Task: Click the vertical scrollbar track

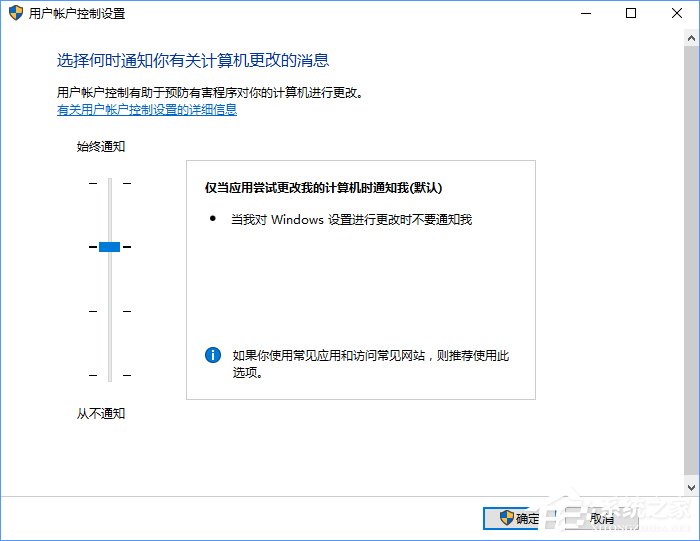Action: (692, 261)
